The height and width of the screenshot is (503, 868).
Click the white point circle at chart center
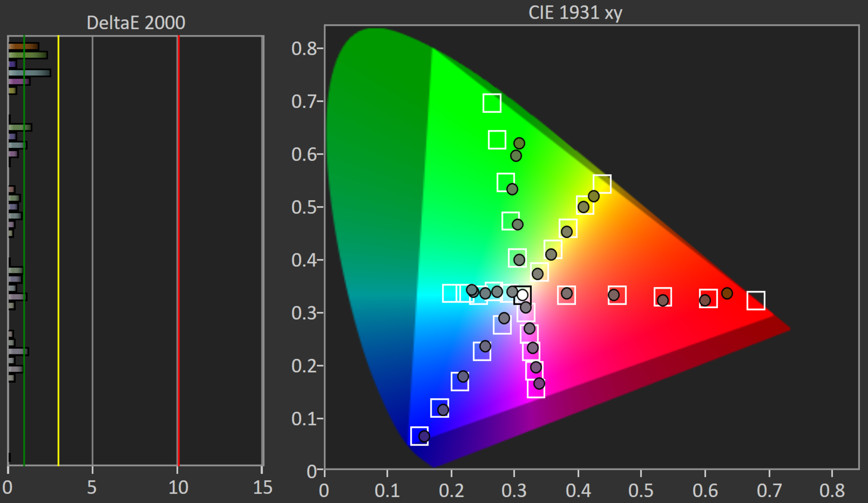522,295
